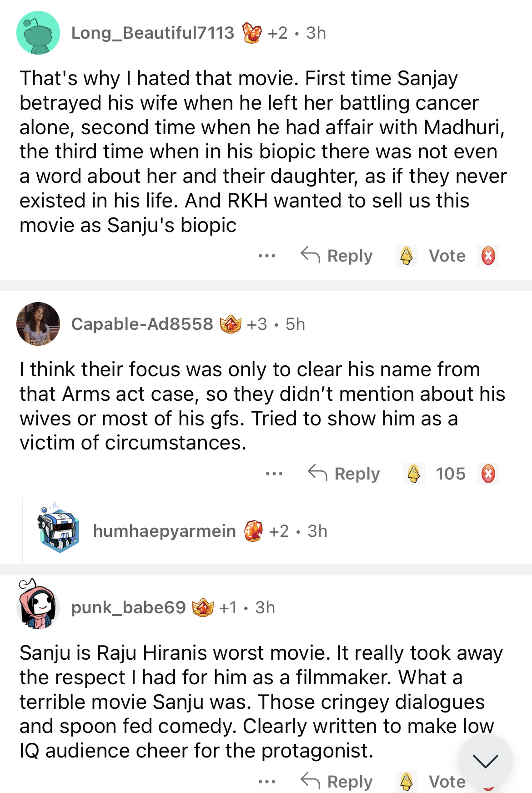Open Long_Beautiful7113's user profile

click(x=152, y=33)
